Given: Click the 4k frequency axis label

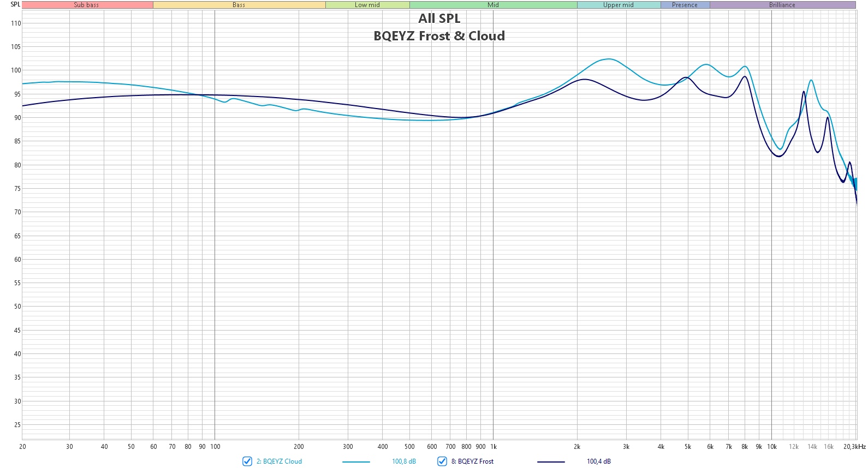Looking at the screenshot, I should point(661,447).
